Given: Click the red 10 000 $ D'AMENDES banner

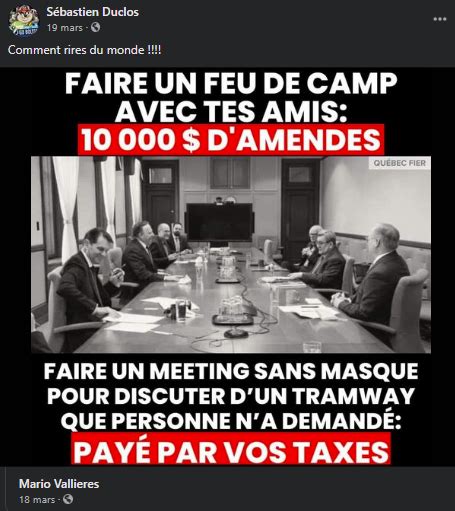Looking at the screenshot, I should (231, 139).
